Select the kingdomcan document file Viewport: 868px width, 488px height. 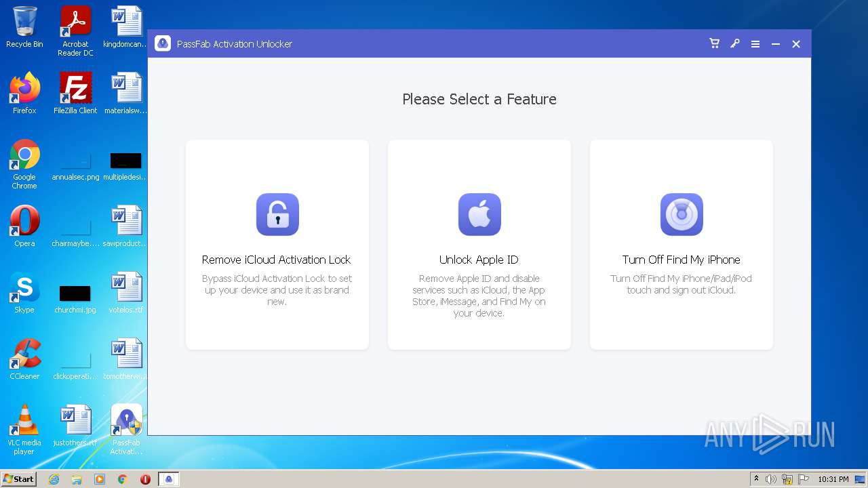[x=126, y=27]
